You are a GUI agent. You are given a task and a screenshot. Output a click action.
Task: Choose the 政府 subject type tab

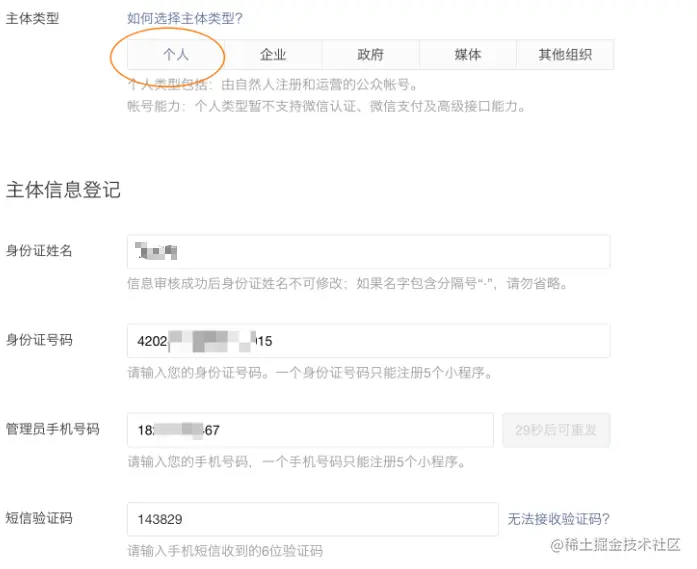[x=370, y=55]
